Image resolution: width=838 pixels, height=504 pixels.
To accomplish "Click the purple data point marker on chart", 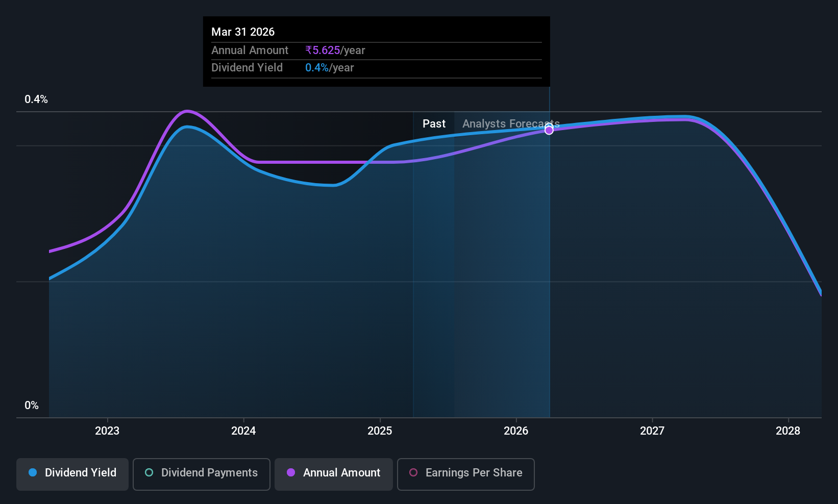I will [x=549, y=130].
